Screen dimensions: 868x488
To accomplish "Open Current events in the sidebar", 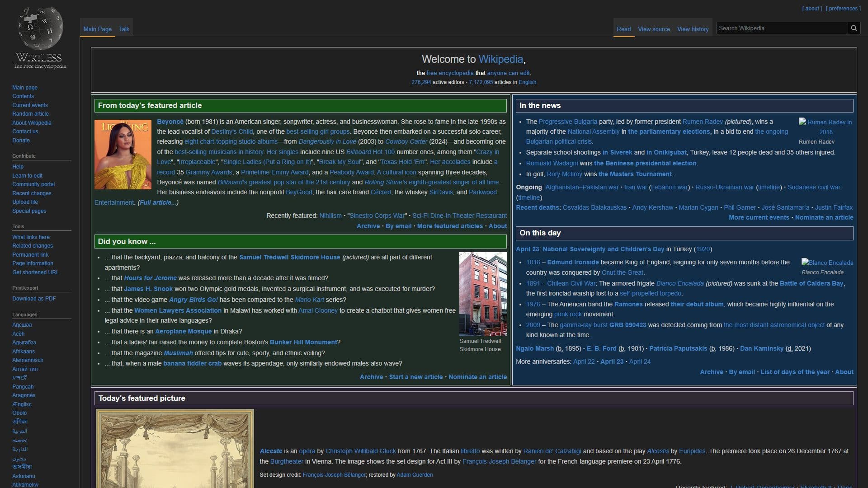I will pos(30,105).
